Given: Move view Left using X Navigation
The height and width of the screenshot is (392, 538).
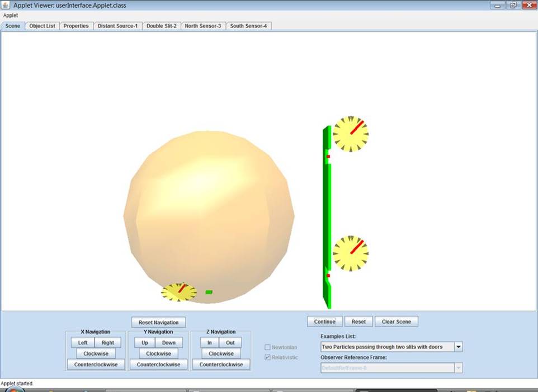Looking at the screenshot, I should [82, 342].
